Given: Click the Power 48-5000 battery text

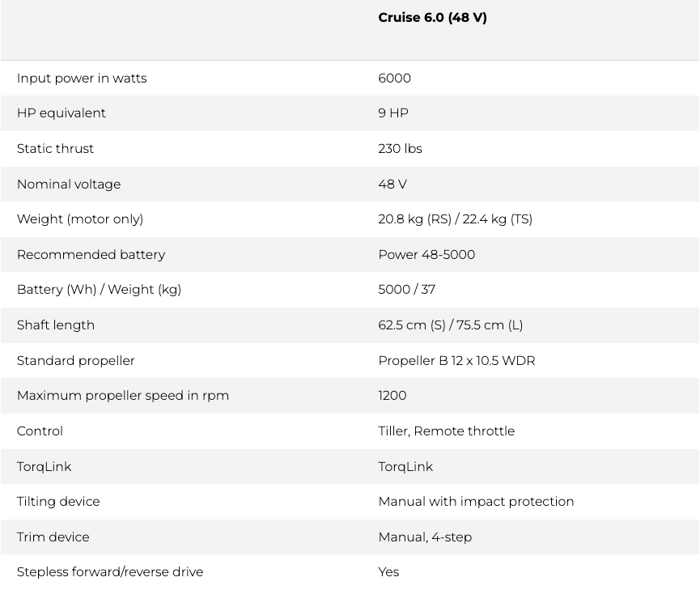Looking at the screenshot, I should [426, 255].
